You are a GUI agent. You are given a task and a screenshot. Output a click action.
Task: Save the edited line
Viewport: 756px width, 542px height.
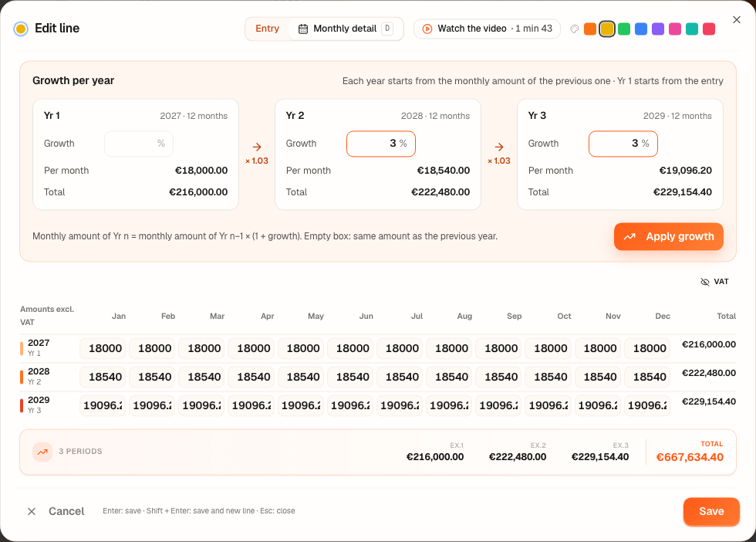point(711,511)
